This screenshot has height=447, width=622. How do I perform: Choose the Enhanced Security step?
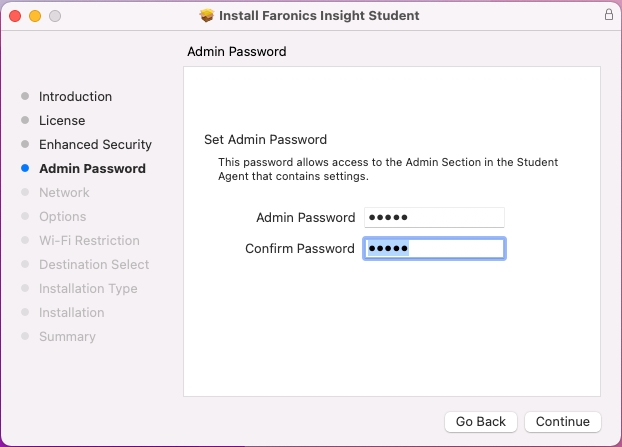pyautogui.click(x=95, y=145)
